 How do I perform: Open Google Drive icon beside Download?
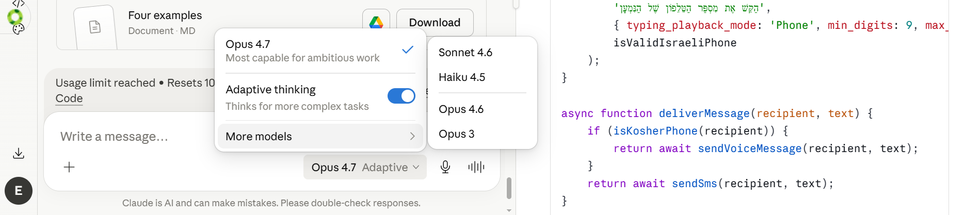pos(376,22)
